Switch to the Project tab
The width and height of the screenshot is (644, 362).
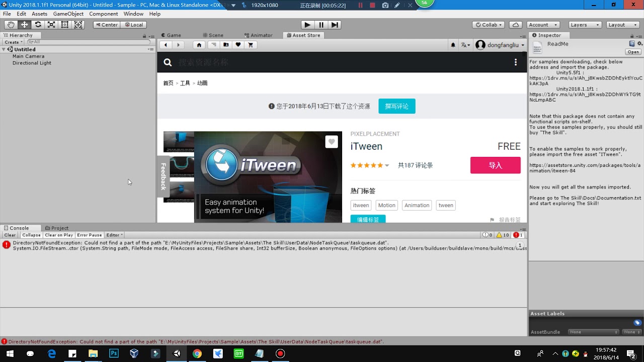[x=56, y=228]
